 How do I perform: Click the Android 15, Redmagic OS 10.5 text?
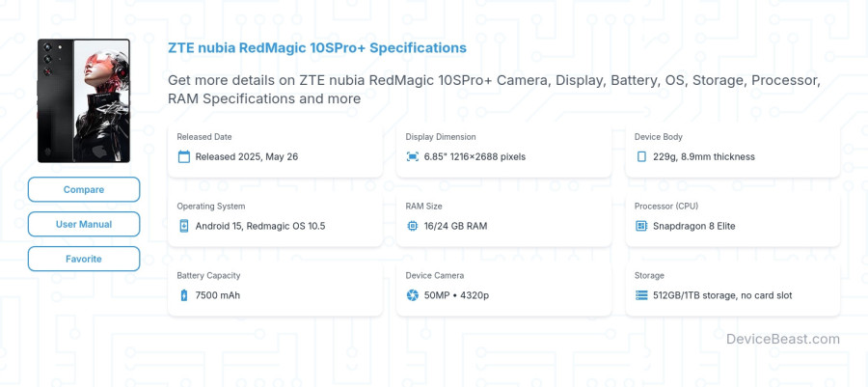260,226
